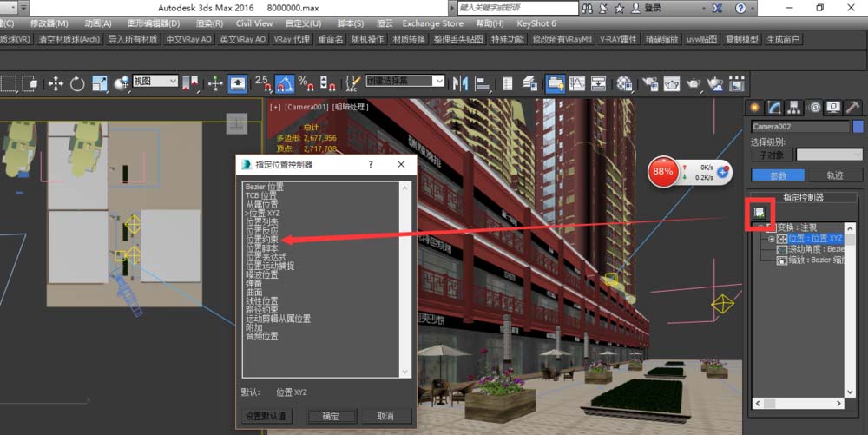Click OK button in Assign Position Controller dialog

[x=331, y=416]
